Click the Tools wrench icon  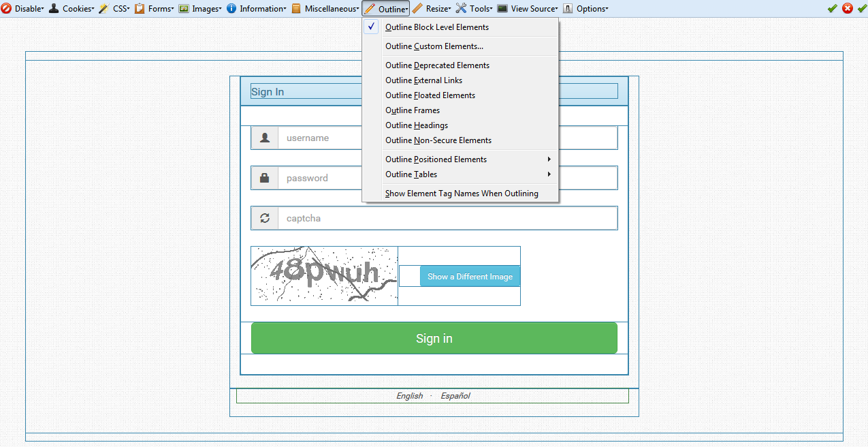(x=461, y=9)
